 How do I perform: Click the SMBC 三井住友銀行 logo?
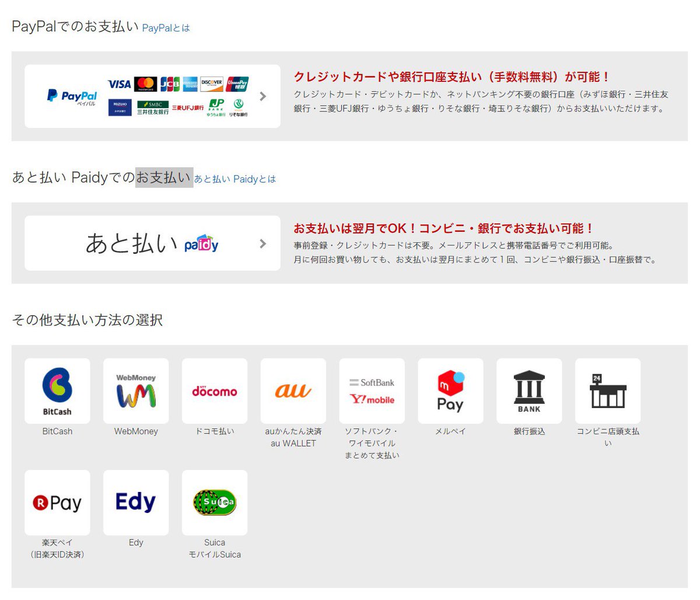[153, 107]
